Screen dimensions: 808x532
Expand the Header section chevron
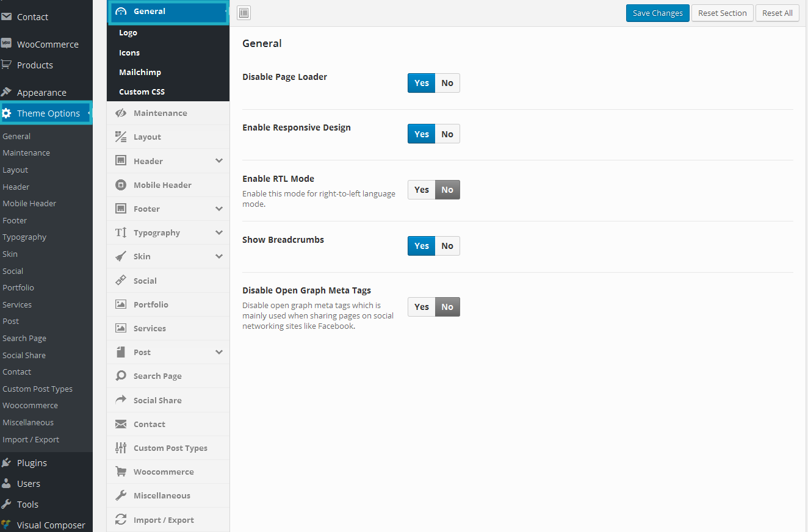(219, 161)
